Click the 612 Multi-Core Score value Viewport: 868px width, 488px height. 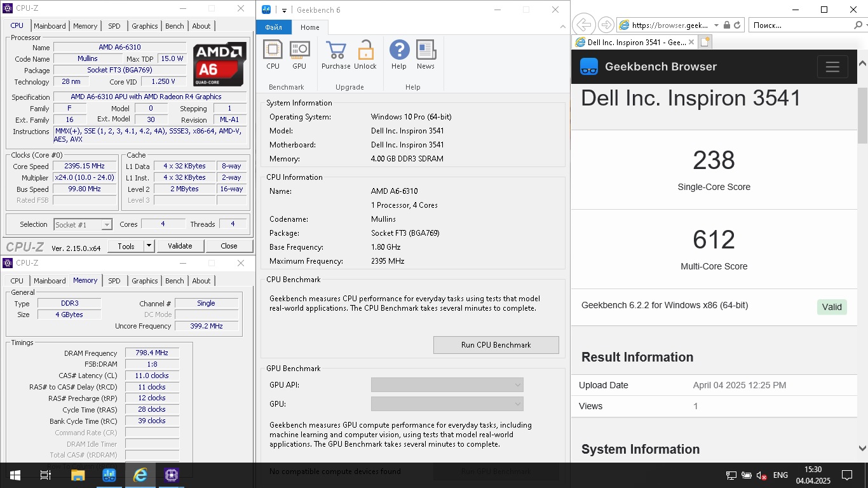point(714,240)
